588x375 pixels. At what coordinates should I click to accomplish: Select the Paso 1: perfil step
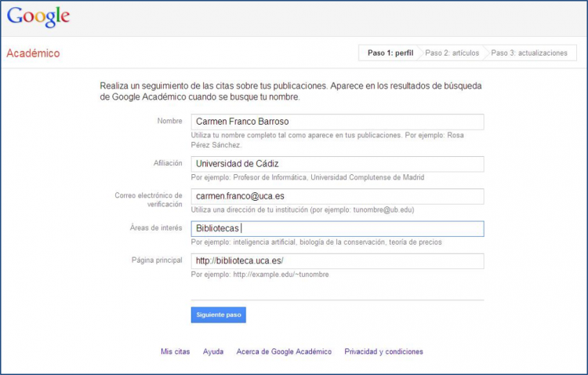(x=390, y=53)
